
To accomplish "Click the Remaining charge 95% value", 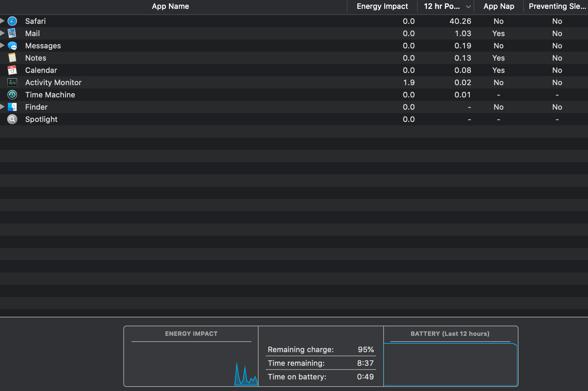I will [x=366, y=349].
